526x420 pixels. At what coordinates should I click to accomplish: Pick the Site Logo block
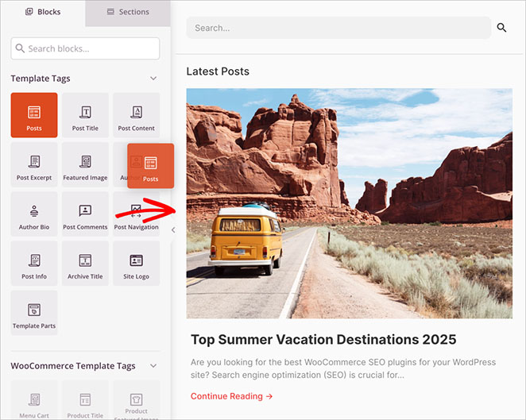click(x=136, y=264)
